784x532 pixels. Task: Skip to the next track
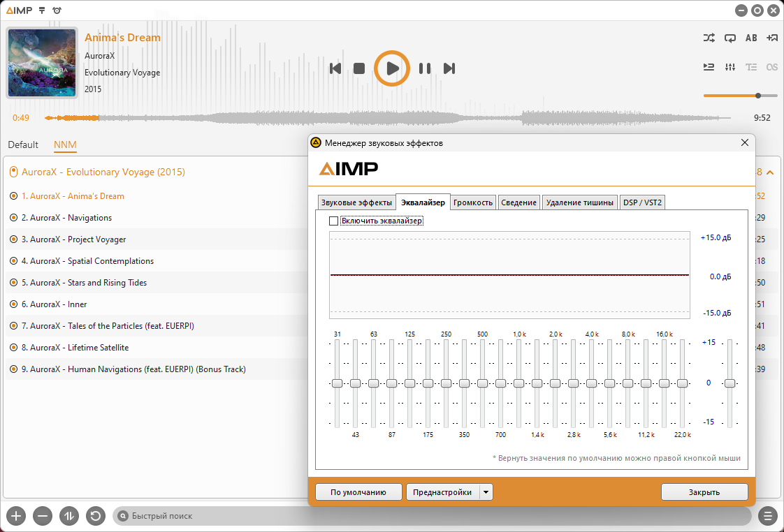click(x=449, y=68)
